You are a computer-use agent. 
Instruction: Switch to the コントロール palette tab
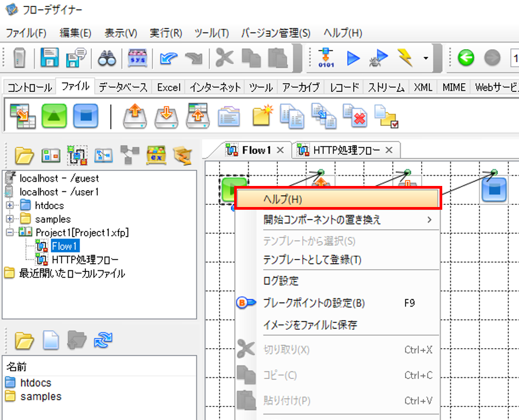30,88
